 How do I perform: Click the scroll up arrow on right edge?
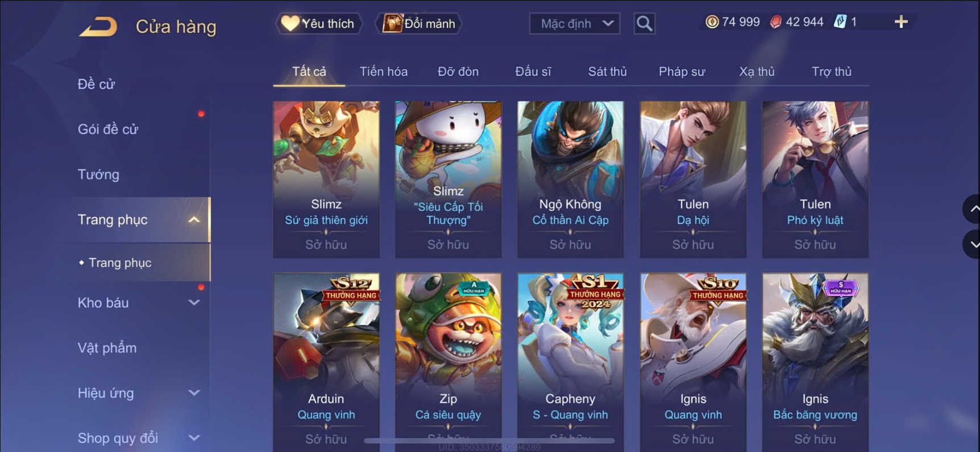coord(973,209)
